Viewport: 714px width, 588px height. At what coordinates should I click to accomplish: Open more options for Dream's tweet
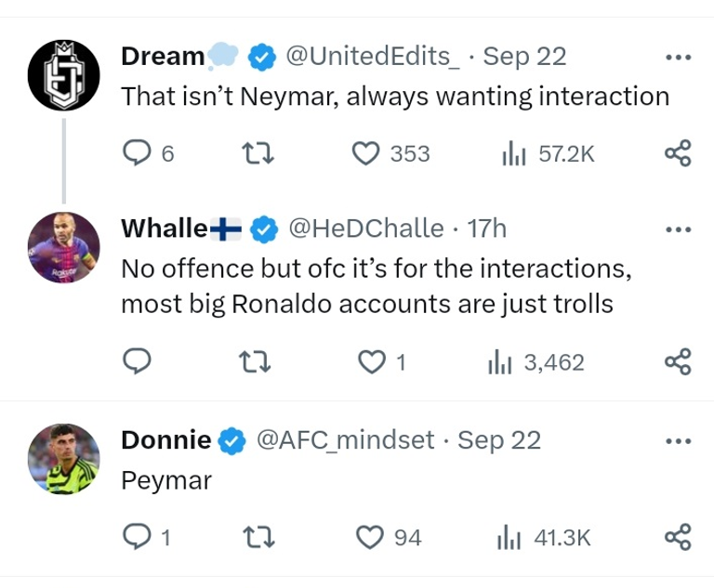[x=679, y=58]
